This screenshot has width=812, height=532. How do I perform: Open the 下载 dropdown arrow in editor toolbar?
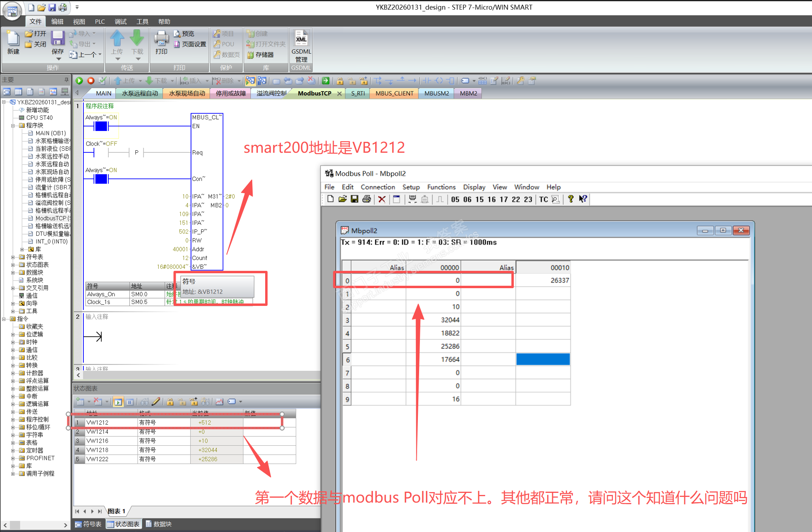(x=172, y=81)
